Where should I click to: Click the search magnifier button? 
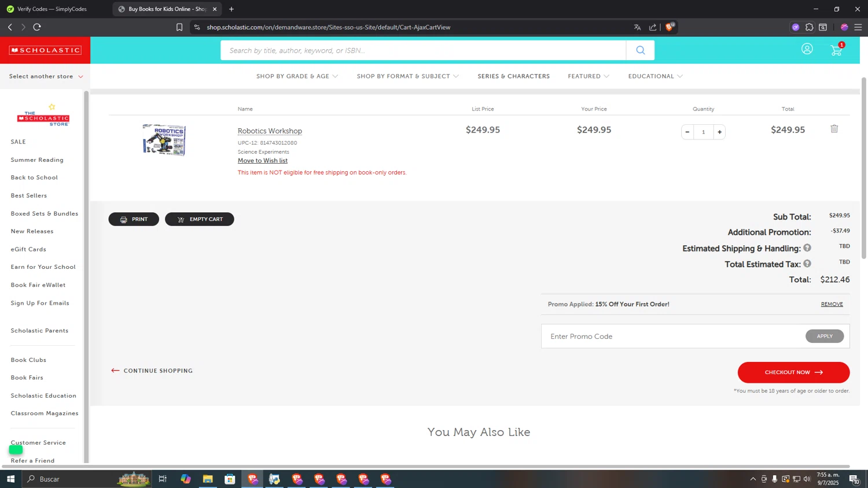641,50
